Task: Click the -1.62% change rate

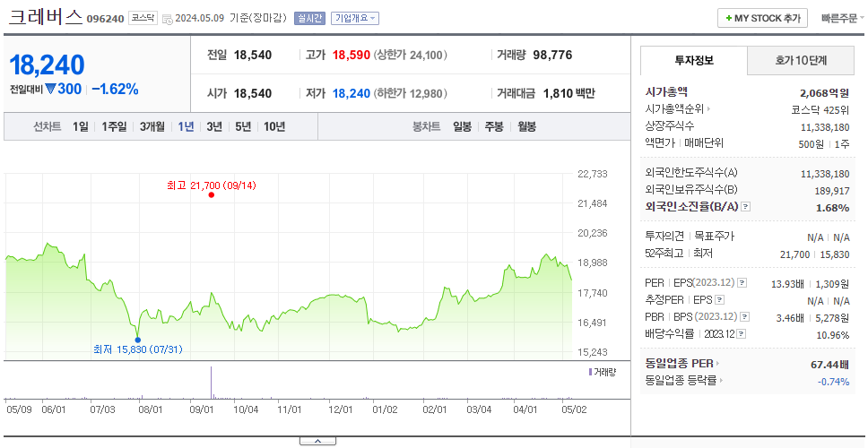Action: click(115, 89)
